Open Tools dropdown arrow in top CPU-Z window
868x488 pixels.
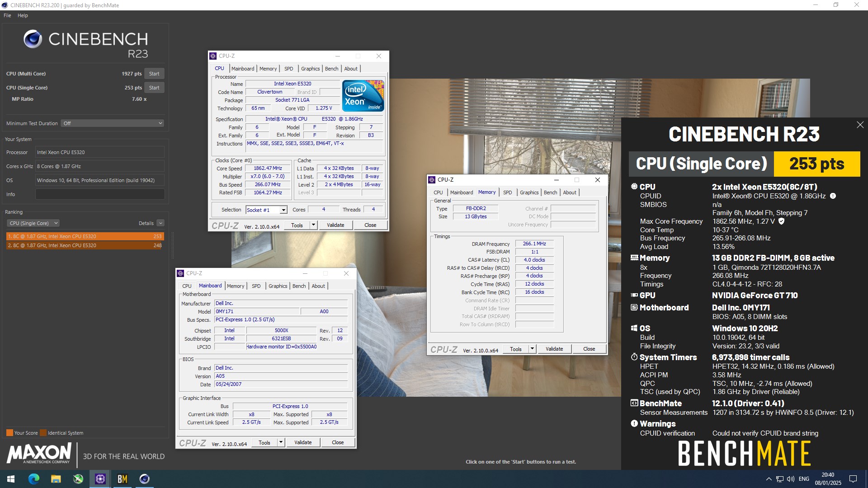point(313,225)
